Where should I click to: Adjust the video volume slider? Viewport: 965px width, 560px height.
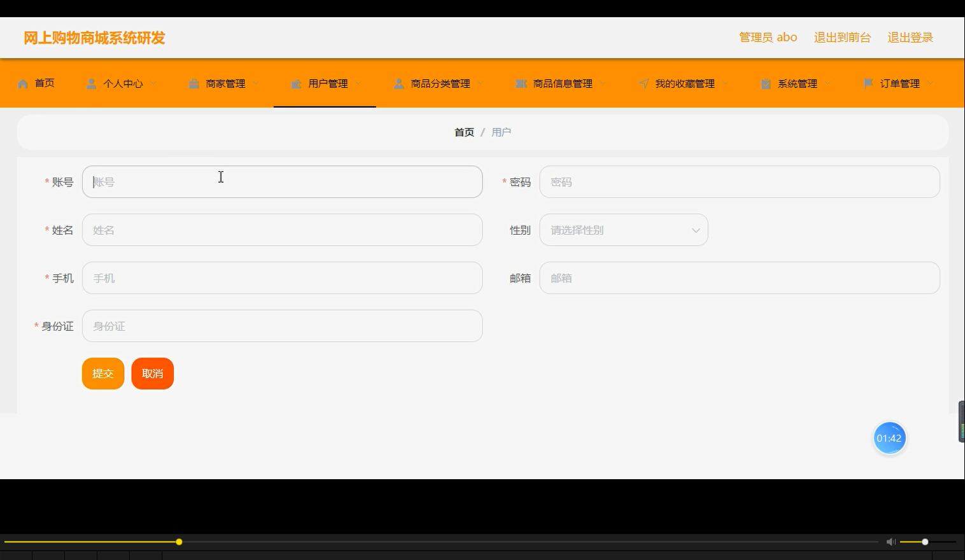(928, 542)
